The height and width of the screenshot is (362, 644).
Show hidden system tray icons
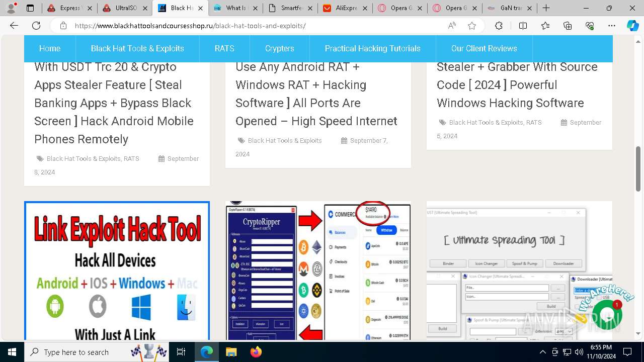coord(542,352)
